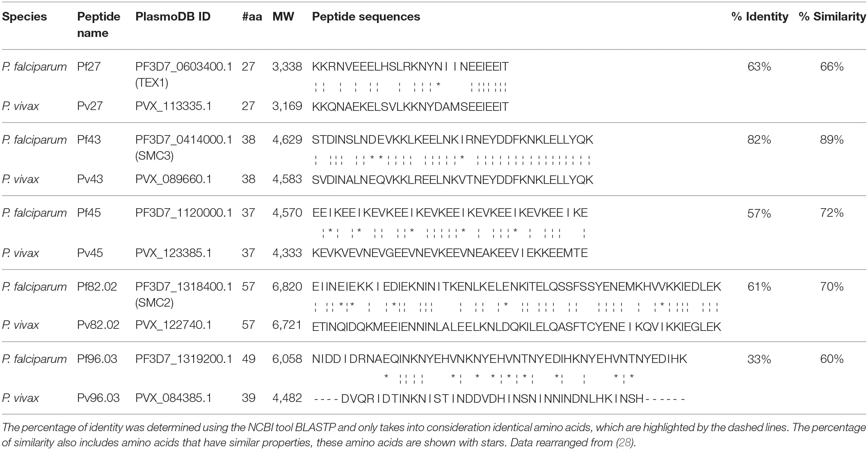Click the Species column header
Screen dimensions: 868x450
tap(25, 16)
